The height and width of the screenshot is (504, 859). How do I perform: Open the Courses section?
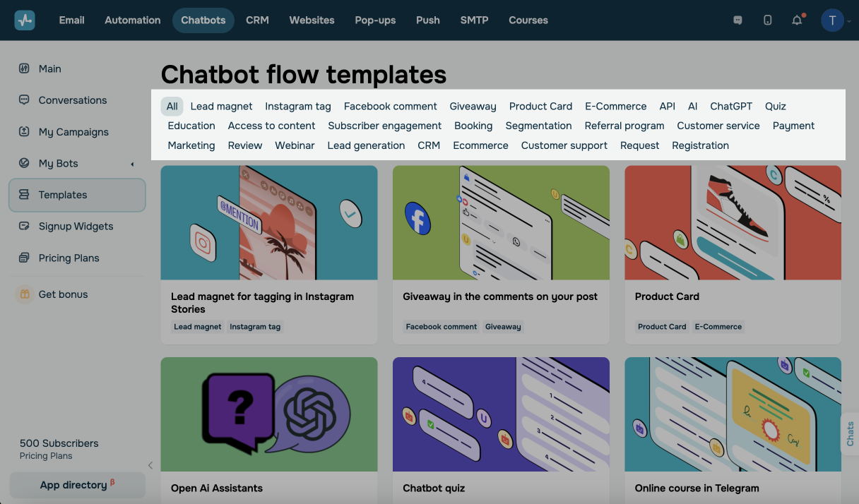[x=528, y=20]
